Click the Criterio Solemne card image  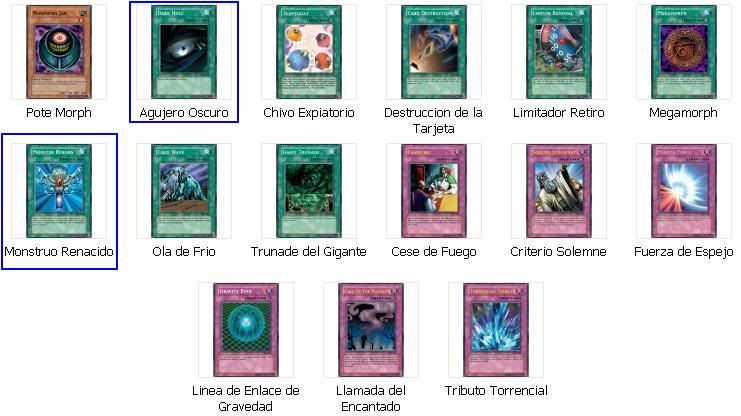coord(559,191)
